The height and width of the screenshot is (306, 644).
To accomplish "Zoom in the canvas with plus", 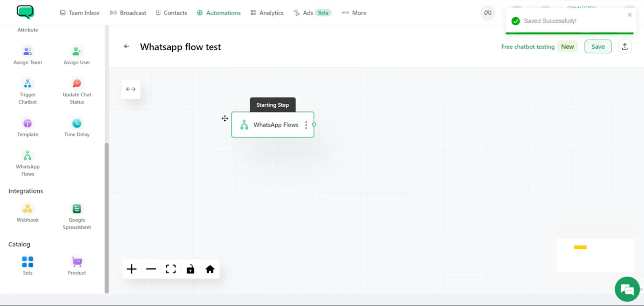I will 132,269.
